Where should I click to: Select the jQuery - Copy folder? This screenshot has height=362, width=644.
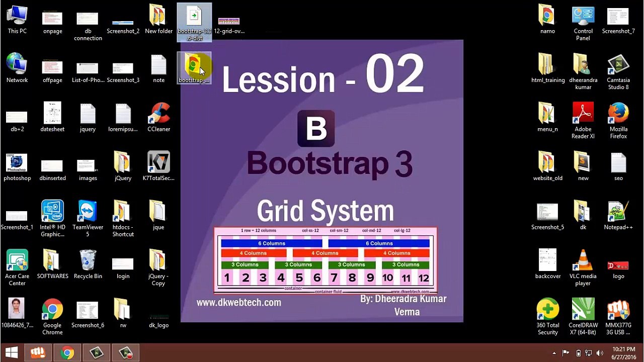(158, 267)
